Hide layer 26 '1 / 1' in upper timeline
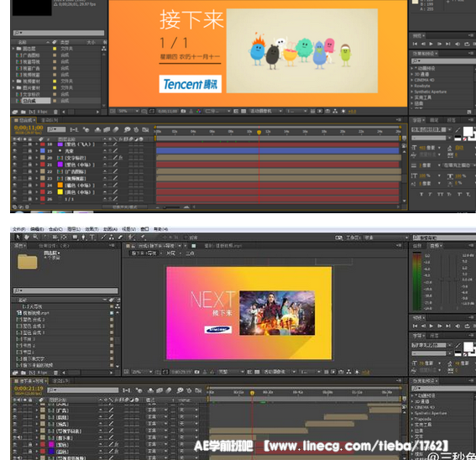This screenshot has width=476, height=460. click(x=14, y=199)
